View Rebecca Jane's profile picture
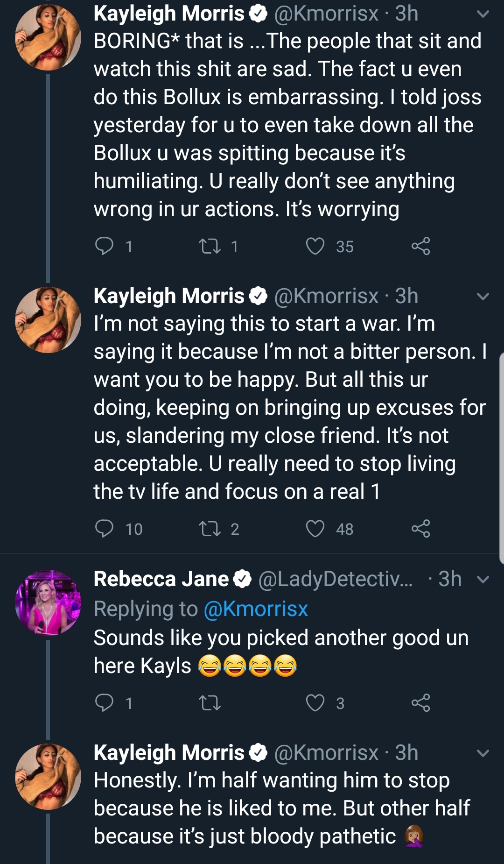Screen dimensions: 504x864 [x=48, y=602]
